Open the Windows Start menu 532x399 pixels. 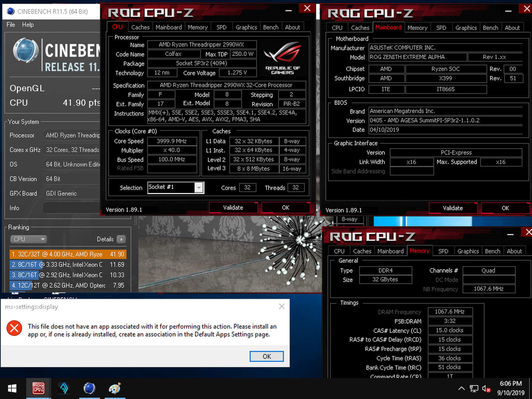pyautogui.click(x=12, y=388)
